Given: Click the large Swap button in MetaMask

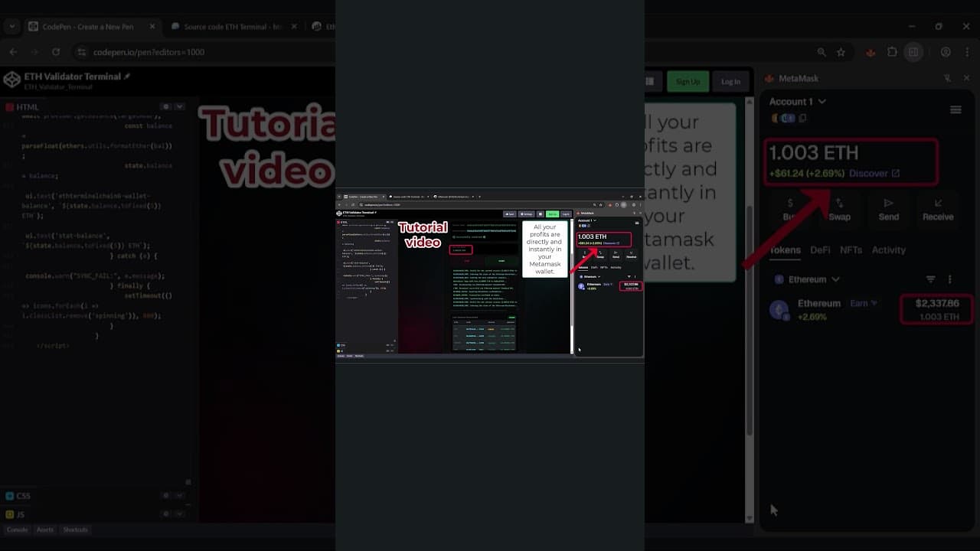Looking at the screenshot, I should coord(839,209).
